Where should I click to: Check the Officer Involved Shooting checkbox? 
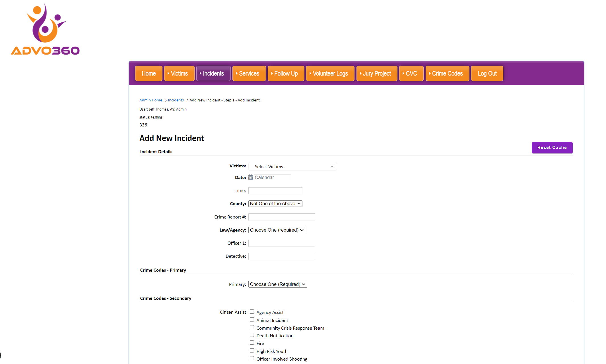tap(252, 358)
